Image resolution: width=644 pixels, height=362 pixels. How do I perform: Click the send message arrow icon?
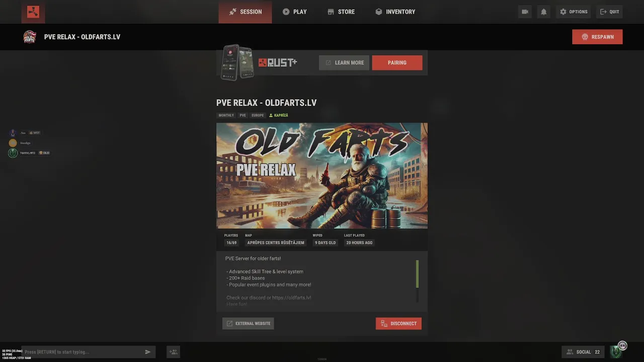(x=148, y=352)
